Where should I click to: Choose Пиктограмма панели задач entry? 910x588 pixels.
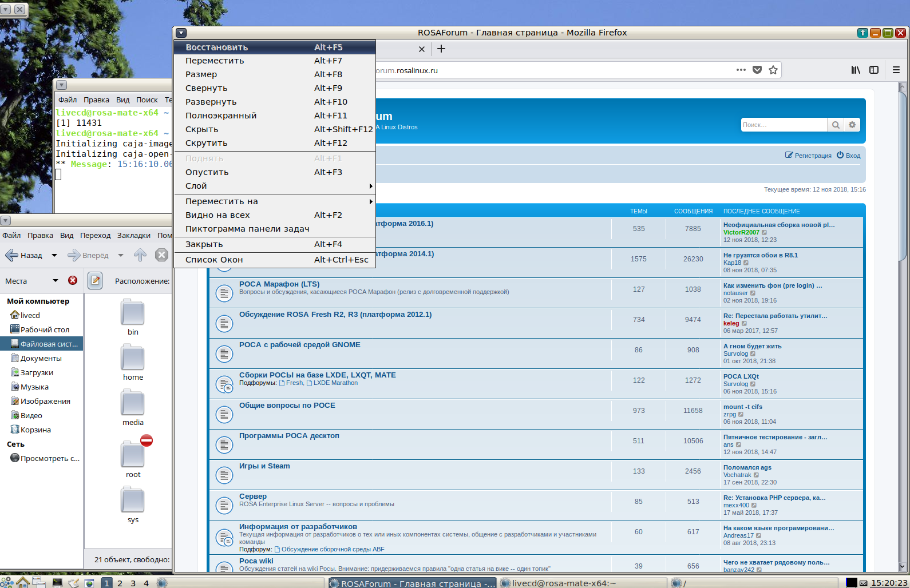[x=275, y=229]
